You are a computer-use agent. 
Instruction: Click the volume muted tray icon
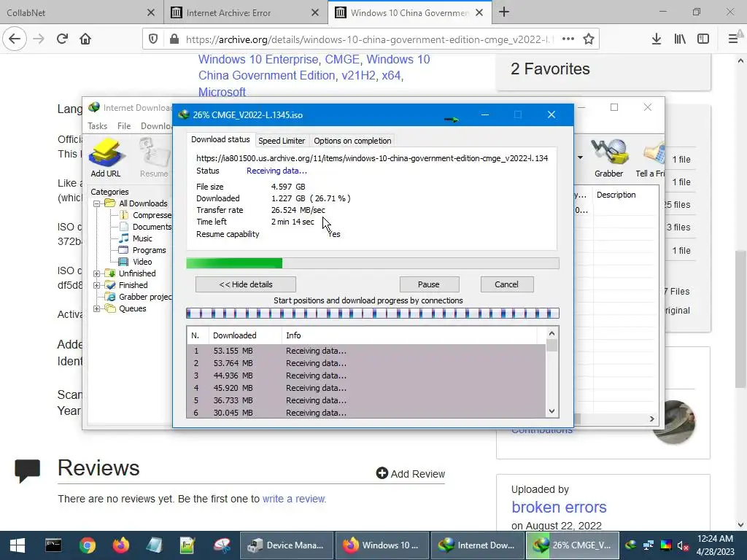point(683,545)
